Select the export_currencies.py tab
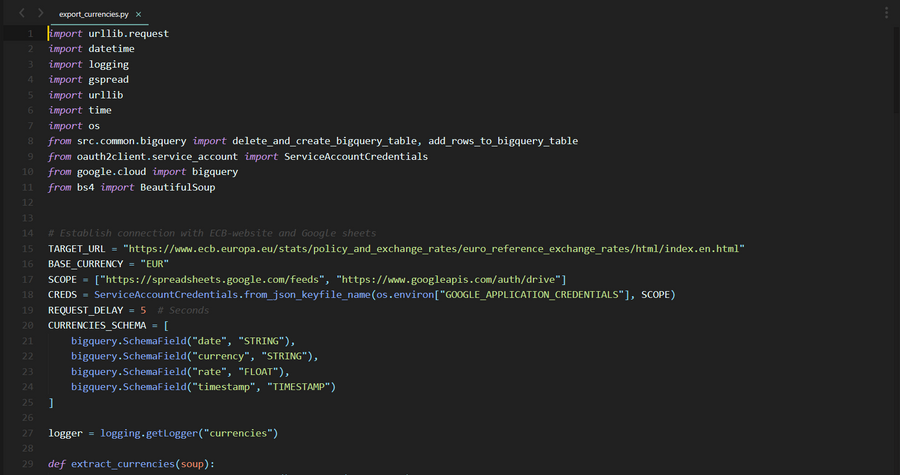The image size is (900, 475). 95,15
